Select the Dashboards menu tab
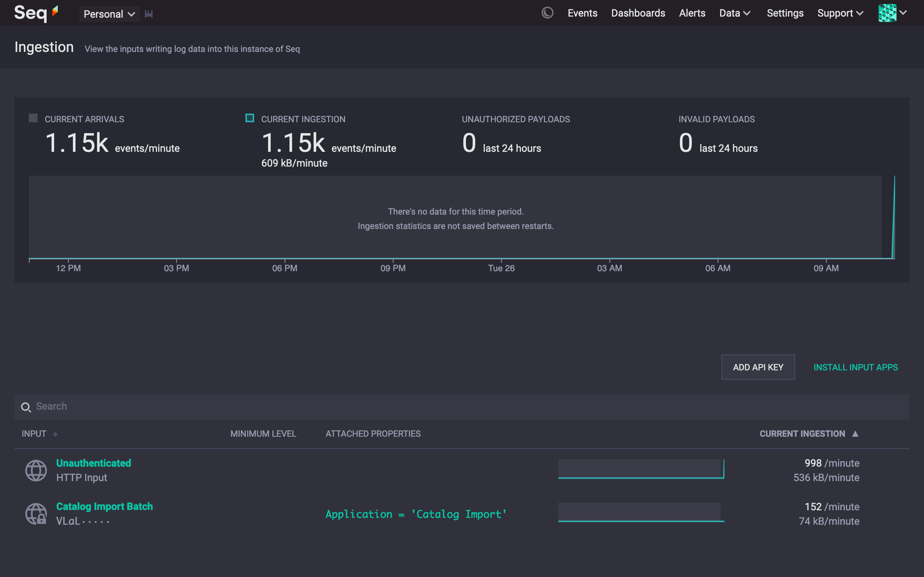Screen dimensions: 924x577 click(x=637, y=13)
